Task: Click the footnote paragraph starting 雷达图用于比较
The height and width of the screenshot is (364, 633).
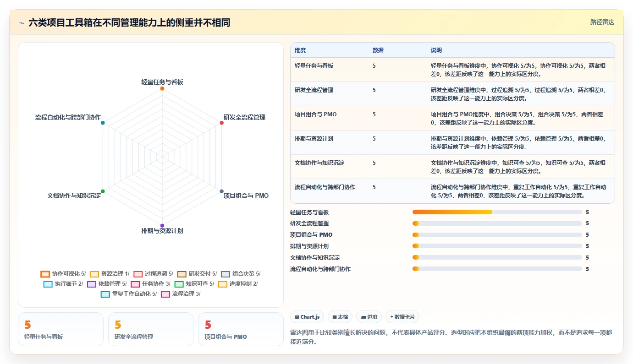Action: [x=451, y=337]
